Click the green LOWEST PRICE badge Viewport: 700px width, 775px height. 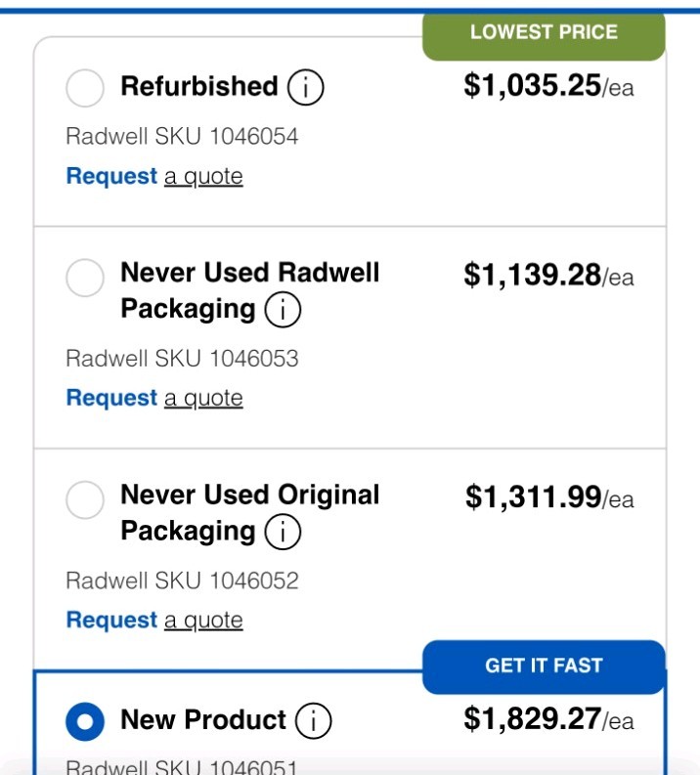544,33
